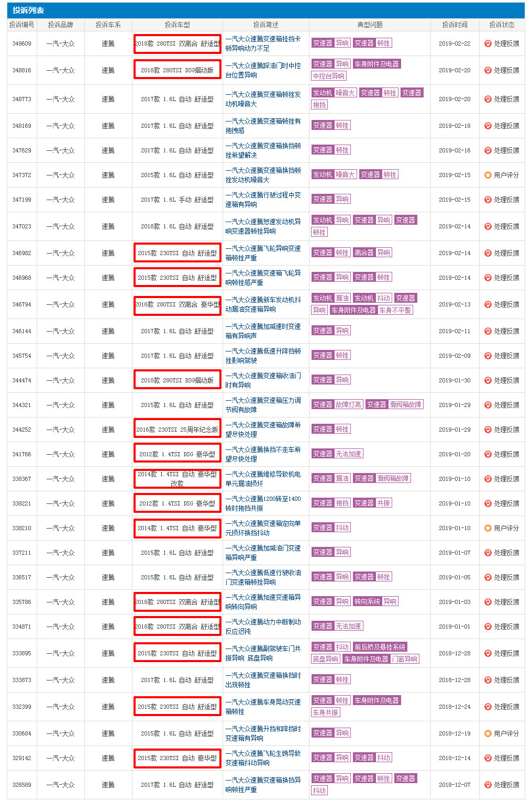This screenshot has width=532, height=802.
Task: Click the 门窗异响 issue tag
Action: [405, 660]
